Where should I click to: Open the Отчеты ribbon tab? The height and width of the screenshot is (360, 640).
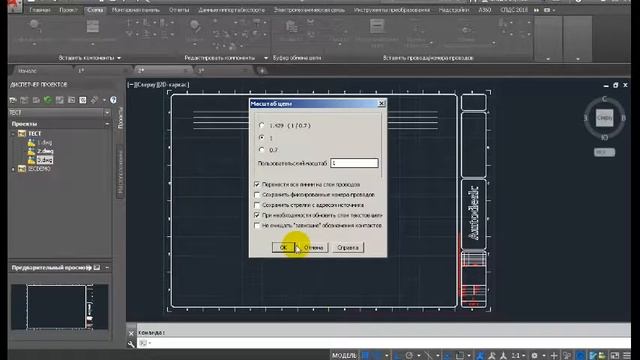pyautogui.click(x=179, y=10)
